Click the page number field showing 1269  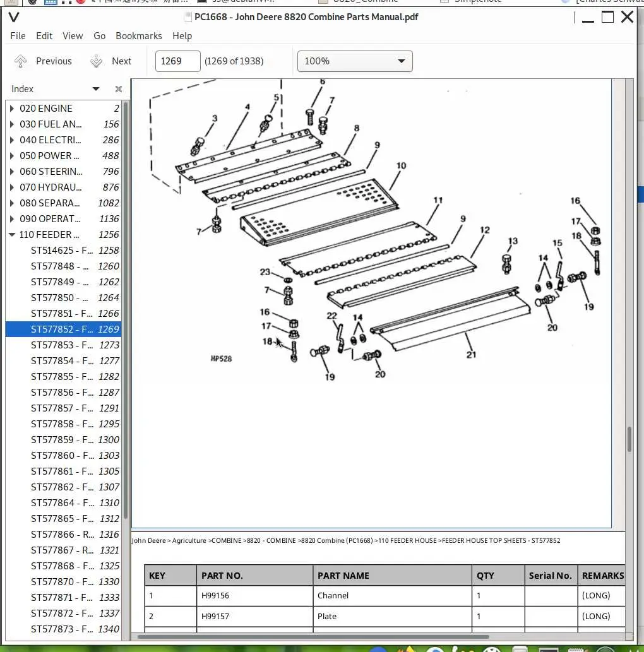(177, 61)
